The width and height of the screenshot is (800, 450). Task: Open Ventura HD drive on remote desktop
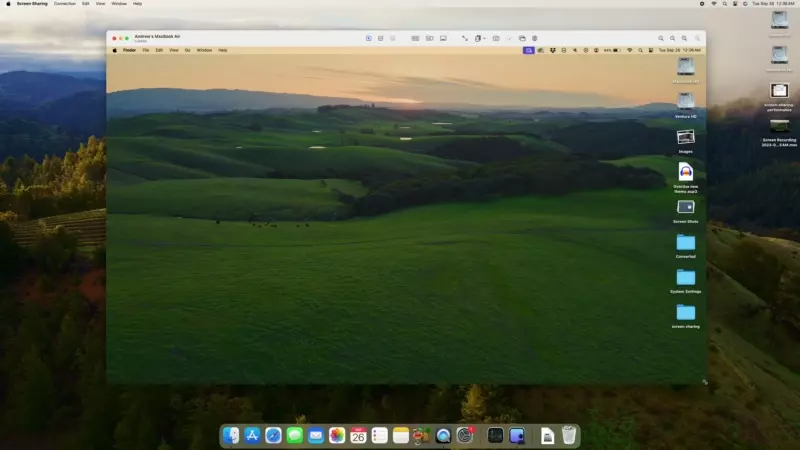(685, 103)
